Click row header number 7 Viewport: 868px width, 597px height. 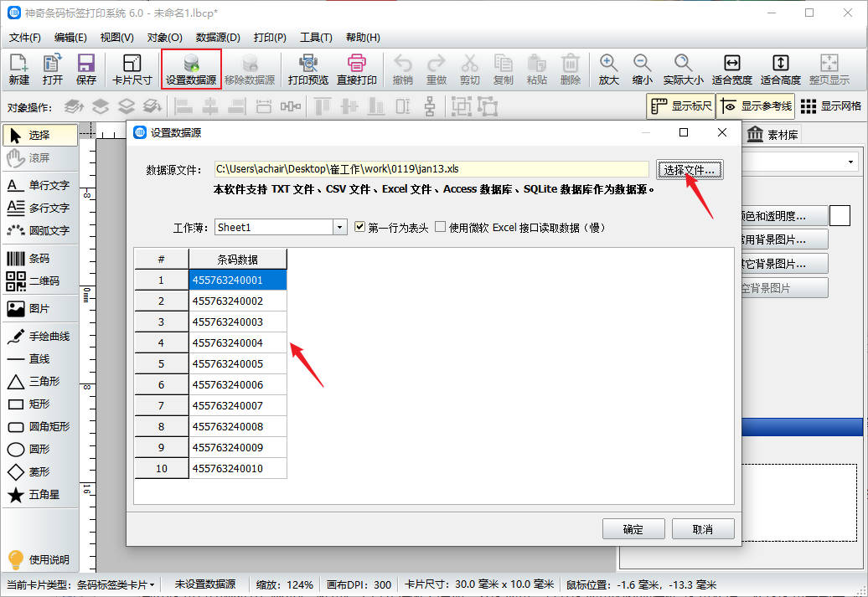click(x=161, y=405)
